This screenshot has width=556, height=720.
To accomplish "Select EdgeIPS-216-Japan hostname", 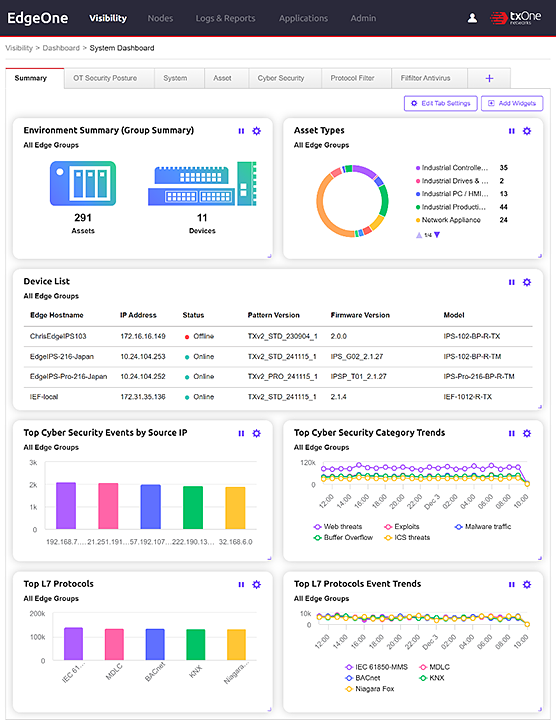I will (62, 357).
